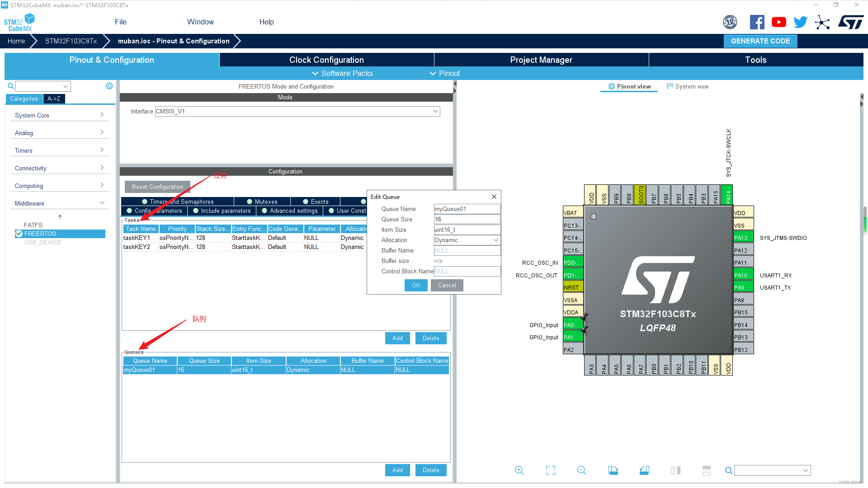Click the zoom in magnifier below chip
This screenshot has width=868, height=488.
pyautogui.click(x=519, y=470)
